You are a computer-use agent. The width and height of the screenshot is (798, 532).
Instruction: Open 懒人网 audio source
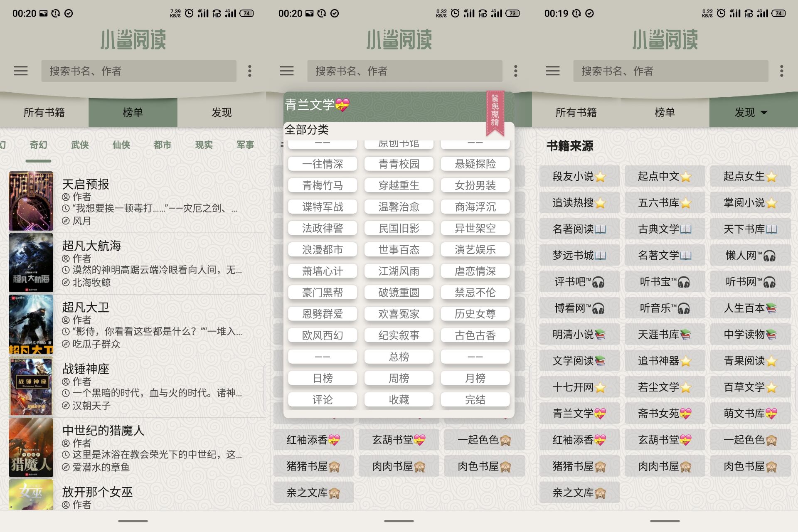click(750, 255)
